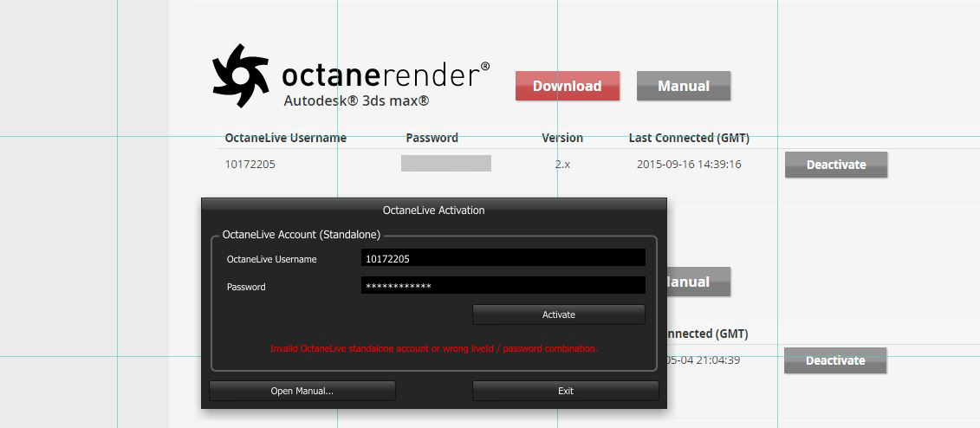Click the OctaneLive Username column header
The height and width of the screenshot is (428, 980).
tap(286, 138)
